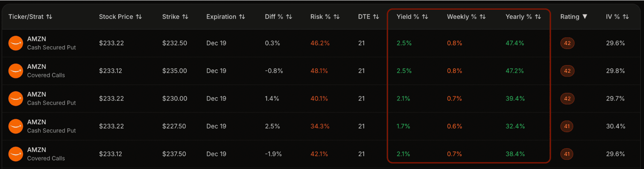
Task: Toggle Rating descending sort triangle
Action: coord(585,17)
